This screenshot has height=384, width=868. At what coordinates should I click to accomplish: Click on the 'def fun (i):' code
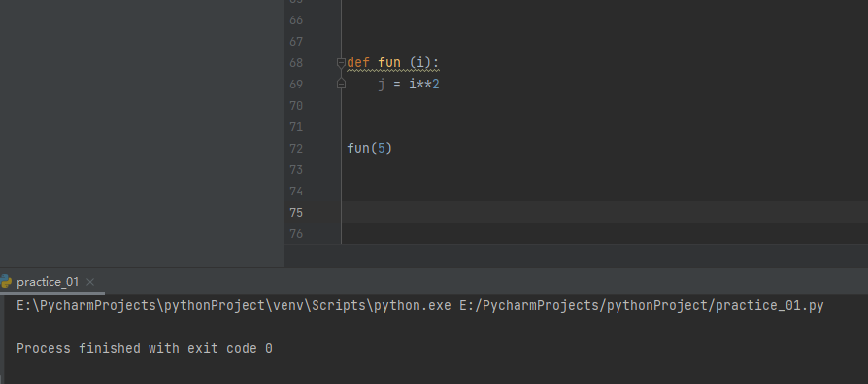(x=393, y=63)
